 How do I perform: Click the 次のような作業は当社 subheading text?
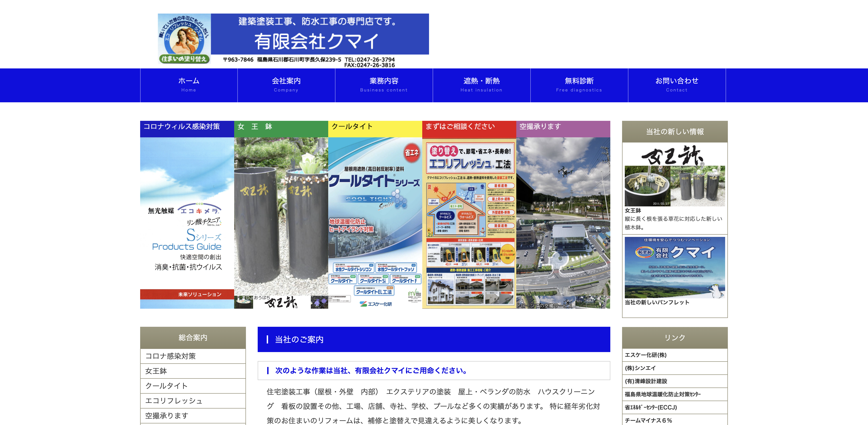tap(371, 371)
